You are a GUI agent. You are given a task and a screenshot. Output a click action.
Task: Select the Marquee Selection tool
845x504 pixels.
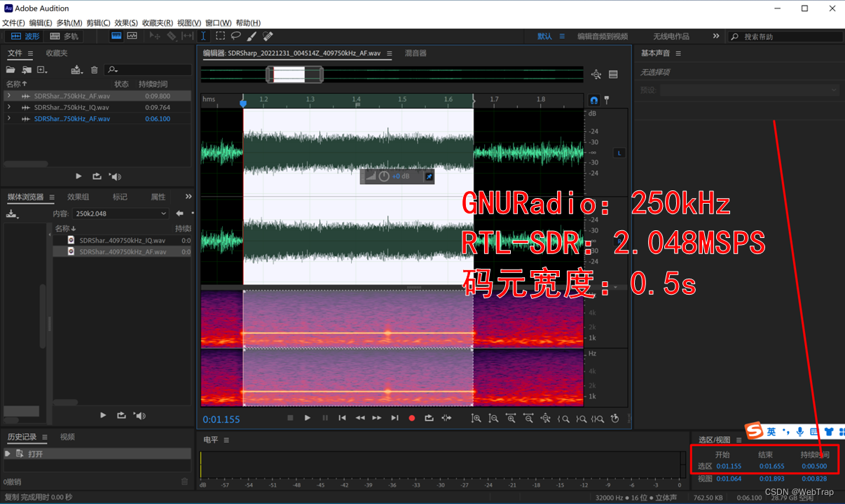point(220,36)
